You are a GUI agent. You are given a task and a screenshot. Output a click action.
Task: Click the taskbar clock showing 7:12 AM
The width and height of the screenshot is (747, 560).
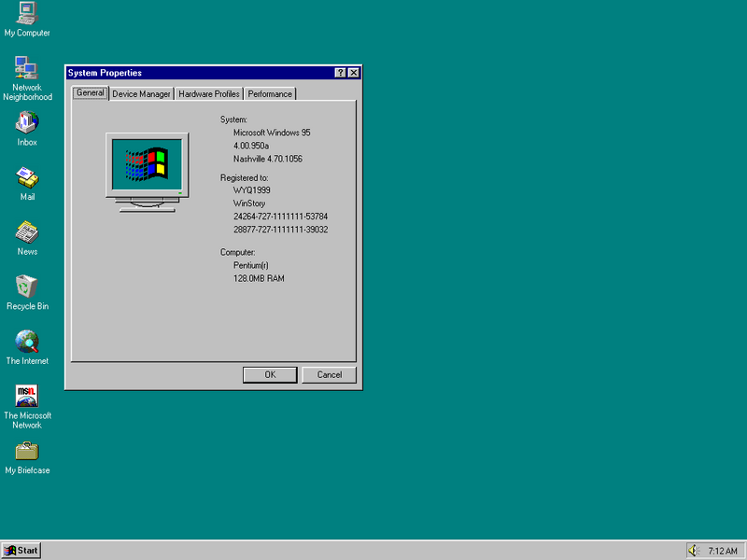tap(724, 550)
